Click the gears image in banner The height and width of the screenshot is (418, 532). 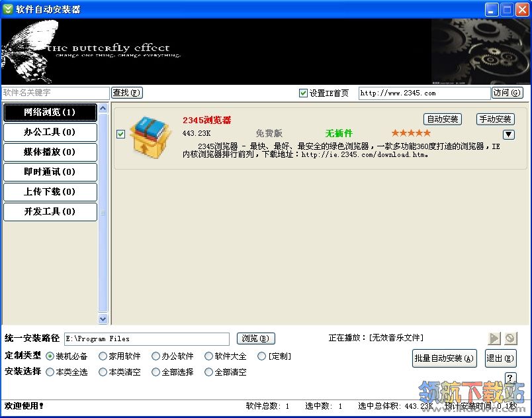point(481,52)
